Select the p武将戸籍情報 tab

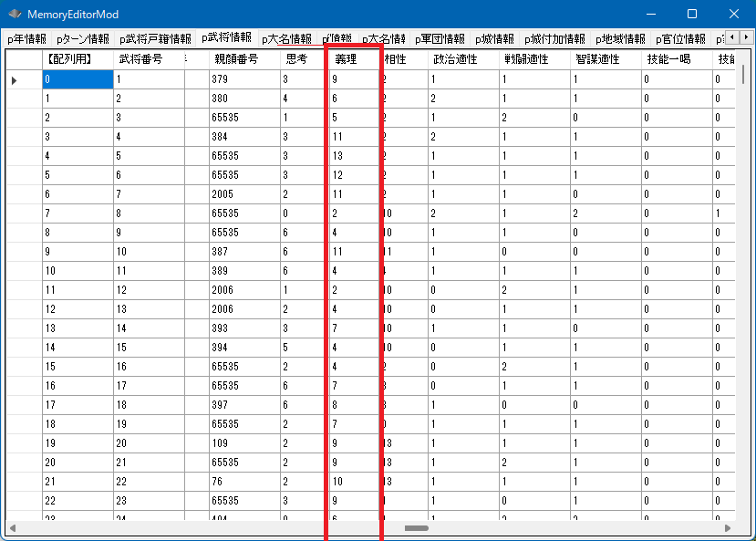155,39
